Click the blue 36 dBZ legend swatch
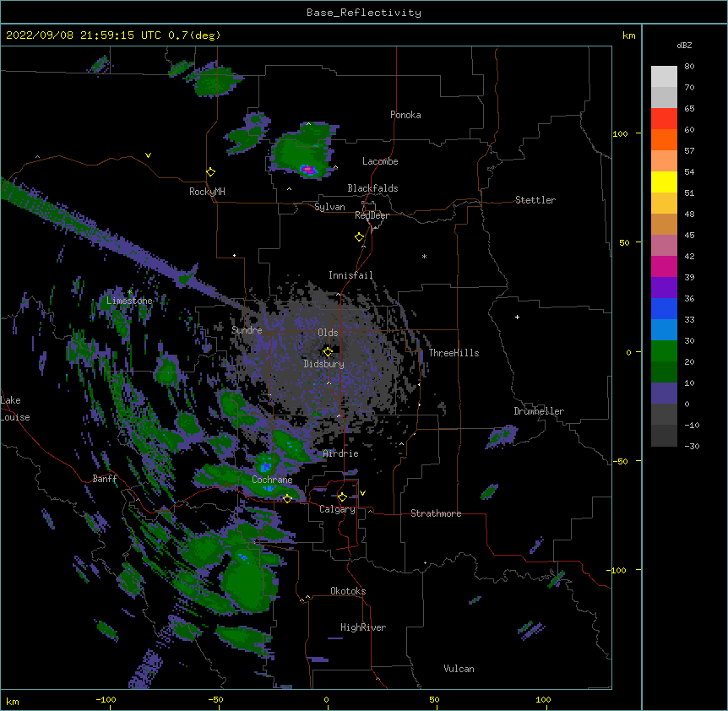 tap(664, 308)
